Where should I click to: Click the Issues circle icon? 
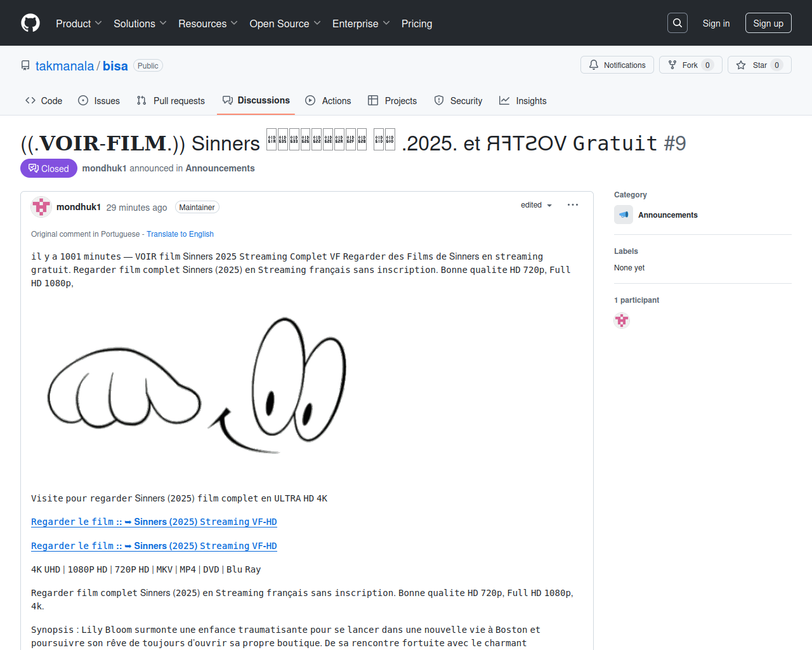[83, 100]
